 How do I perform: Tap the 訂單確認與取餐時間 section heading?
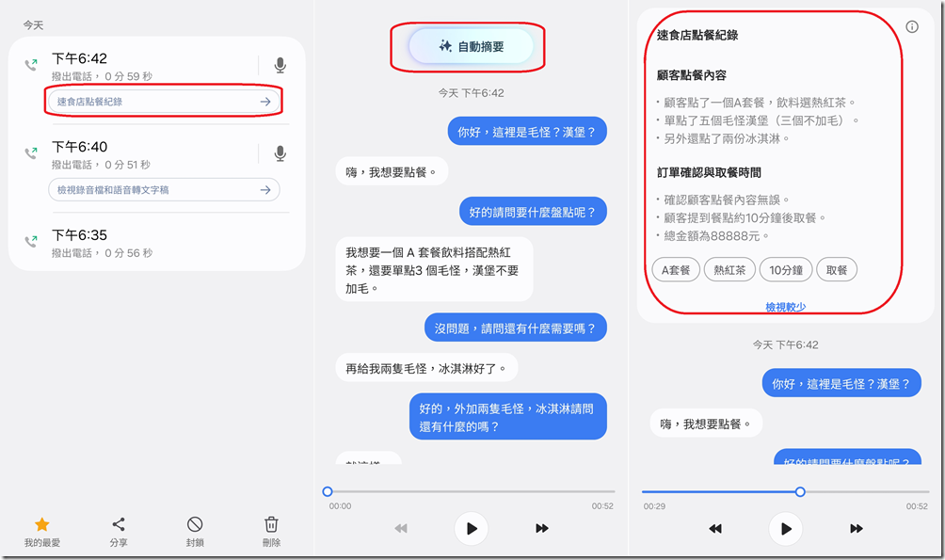pyautogui.click(x=709, y=172)
